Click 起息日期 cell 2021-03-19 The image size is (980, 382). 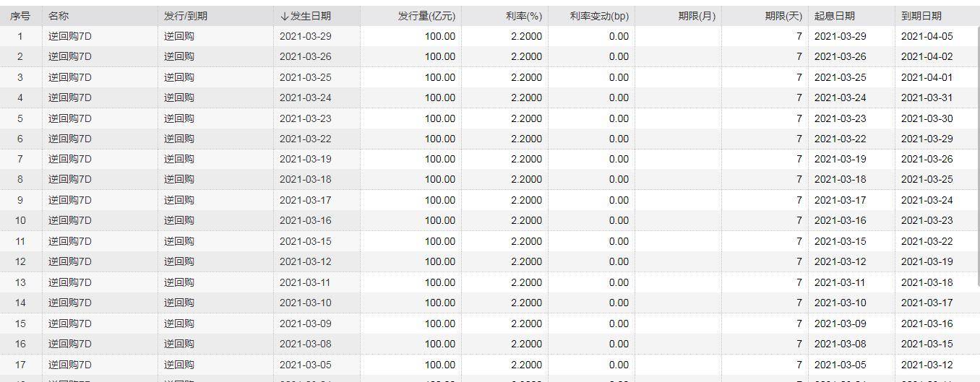[841, 159]
